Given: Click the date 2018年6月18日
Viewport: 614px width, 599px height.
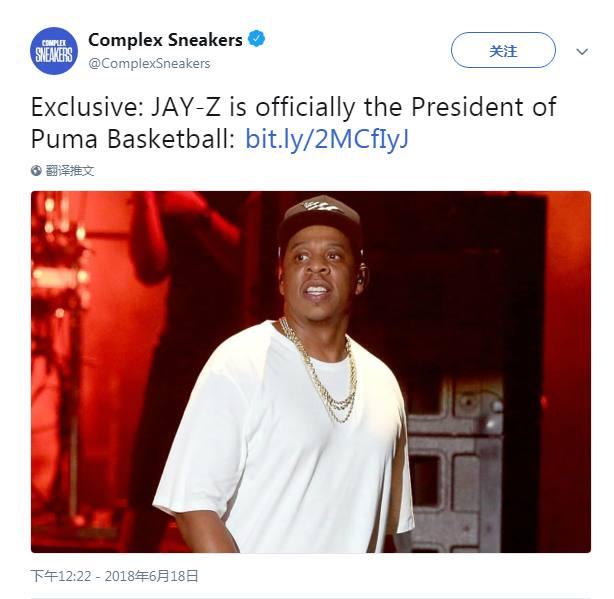Looking at the screenshot, I should pyautogui.click(x=152, y=576).
